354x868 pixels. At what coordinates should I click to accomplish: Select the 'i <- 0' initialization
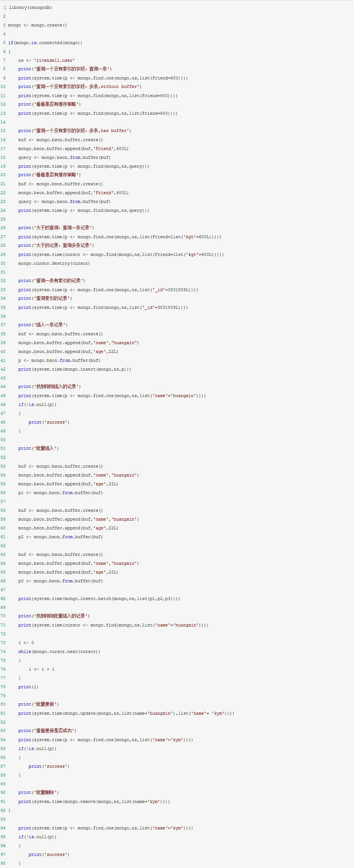coord(26,643)
